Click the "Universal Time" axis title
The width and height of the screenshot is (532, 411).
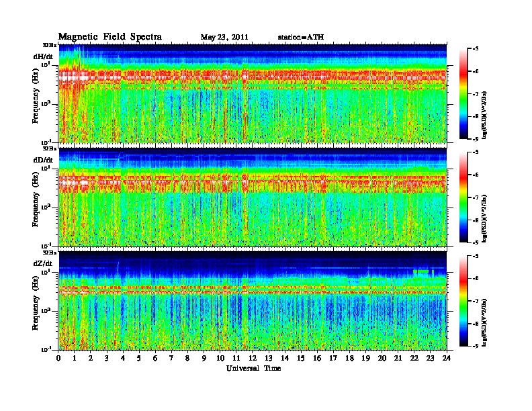pos(253,368)
